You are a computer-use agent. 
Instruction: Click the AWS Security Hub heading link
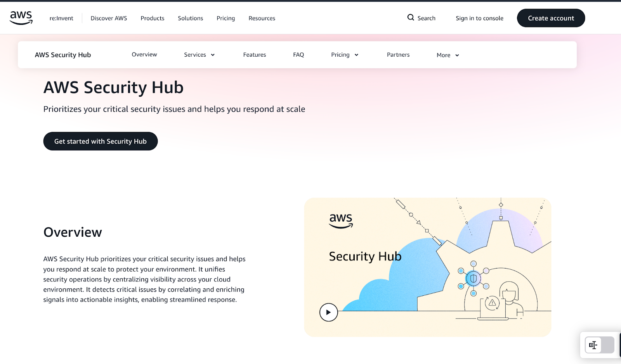coord(62,55)
